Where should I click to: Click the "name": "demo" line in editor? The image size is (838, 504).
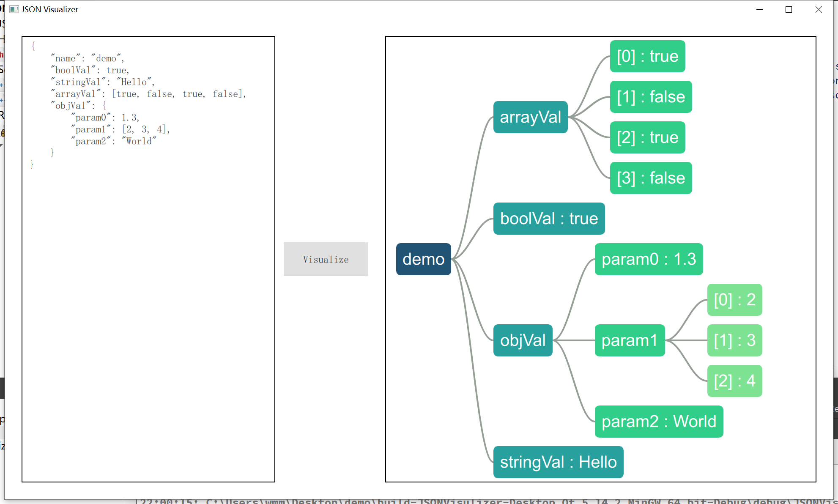click(x=87, y=58)
